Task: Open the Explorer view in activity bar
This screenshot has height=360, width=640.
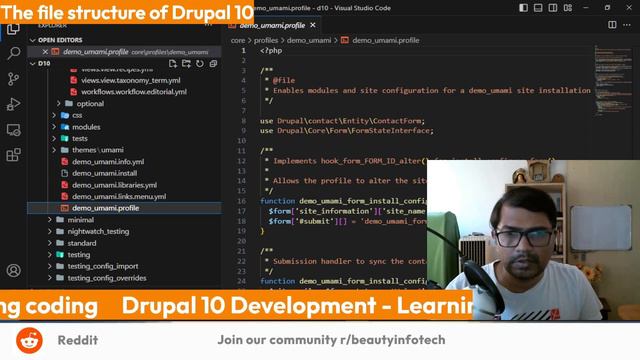Action: point(13,29)
